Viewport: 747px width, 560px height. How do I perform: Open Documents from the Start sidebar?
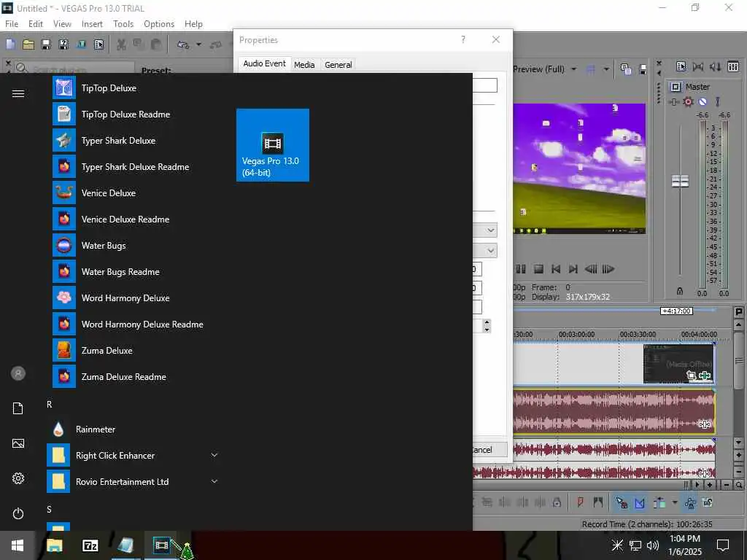pyautogui.click(x=18, y=408)
